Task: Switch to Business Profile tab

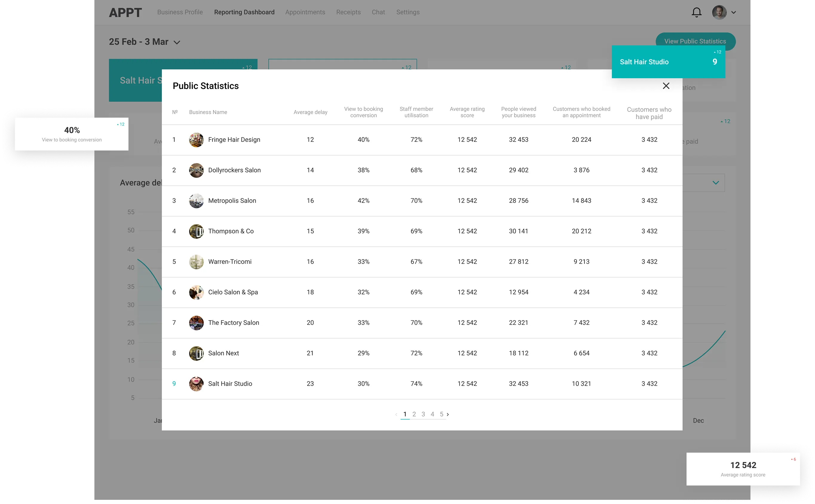Action: pyautogui.click(x=180, y=12)
